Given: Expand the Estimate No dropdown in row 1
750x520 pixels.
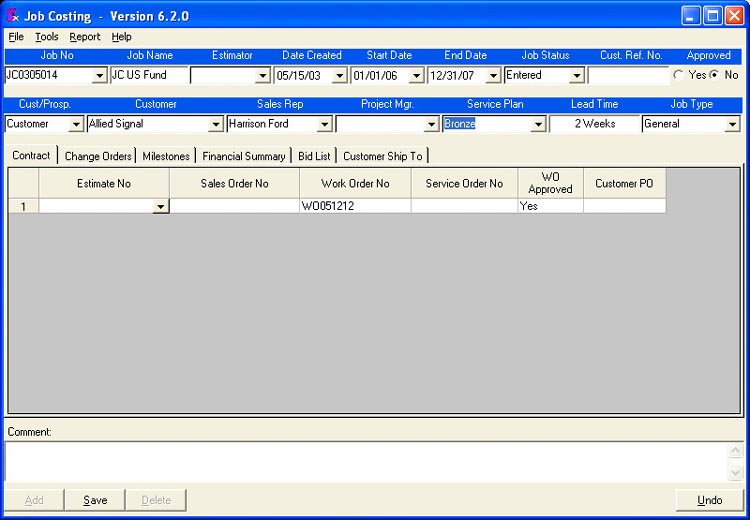Looking at the screenshot, I should [161, 206].
